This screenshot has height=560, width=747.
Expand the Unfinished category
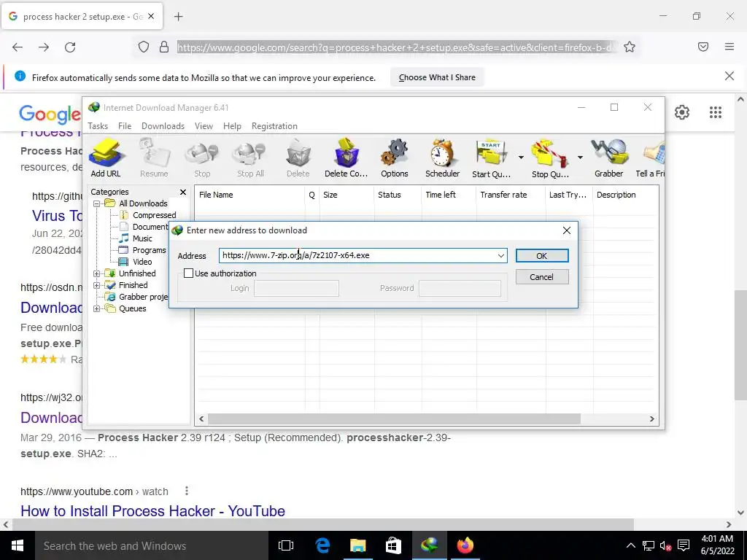click(x=97, y=274)
